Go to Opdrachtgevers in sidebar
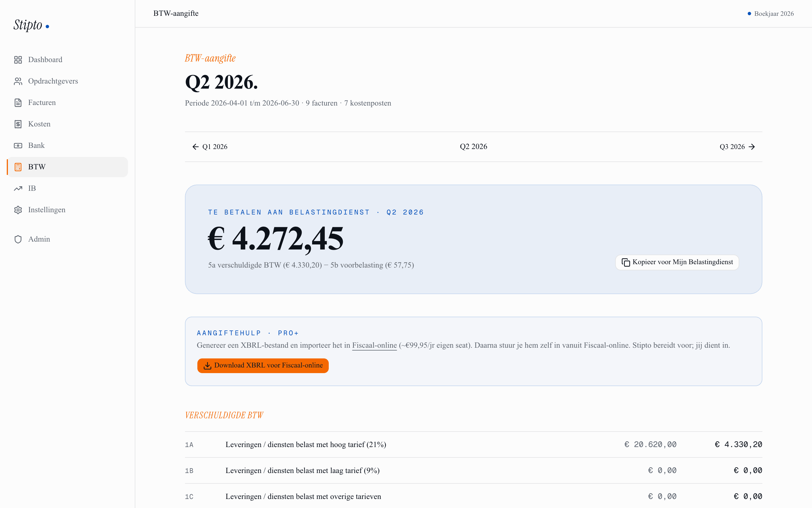The image size is (812, 508). [67, 81]
